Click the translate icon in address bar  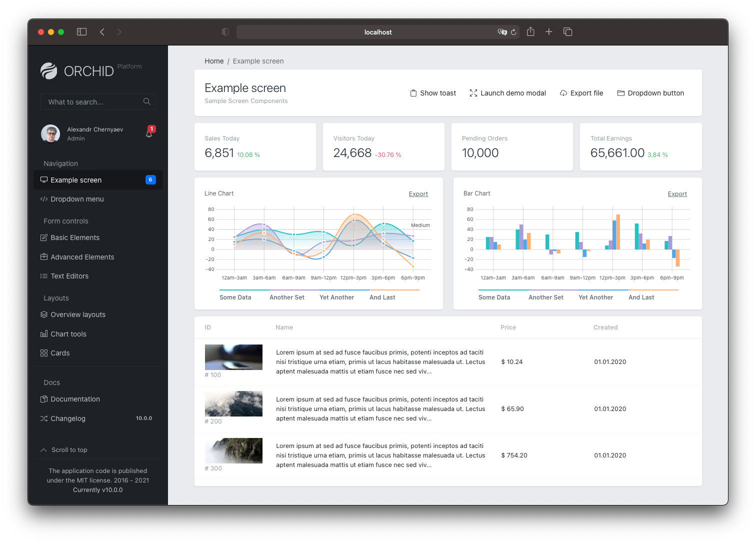502,32
